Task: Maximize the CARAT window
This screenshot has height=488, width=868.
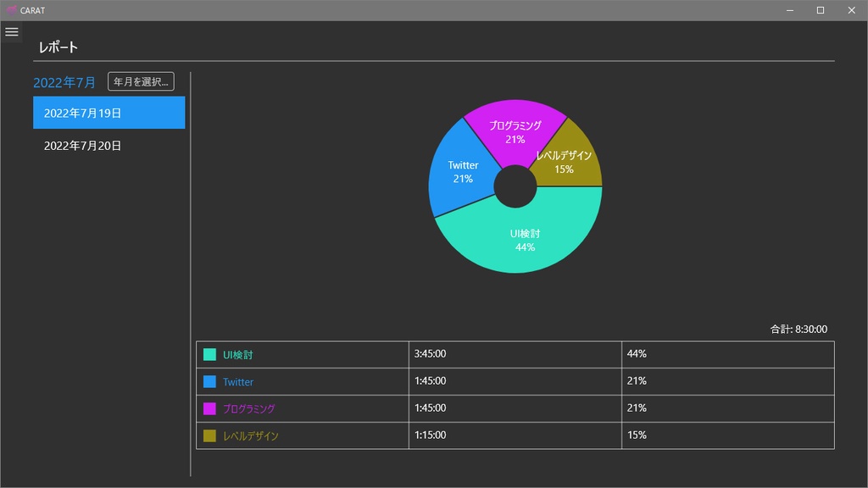Action: click(x=821, y=10)
